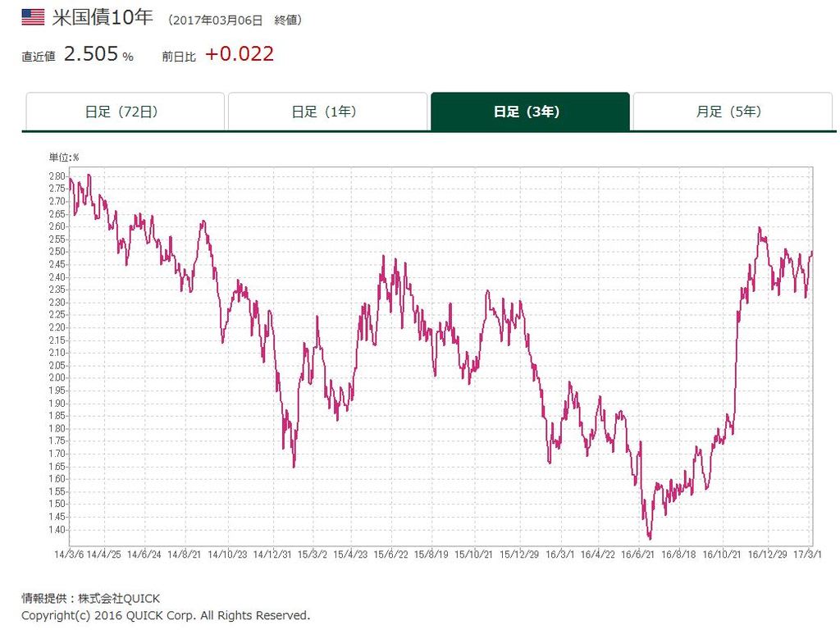Screen dimensions: 840x630
Task: Click the 単位:% unit label
Action: coord(64,157)
